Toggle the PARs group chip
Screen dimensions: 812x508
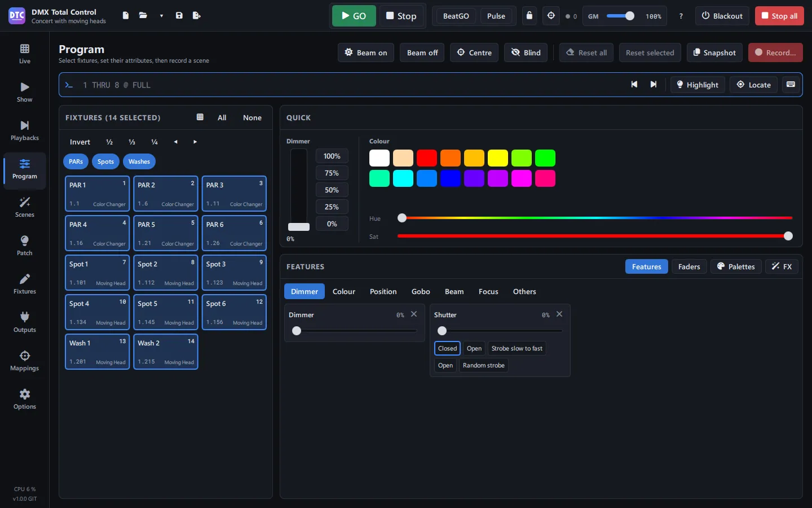pyautogui.click(x=76, y=161)
